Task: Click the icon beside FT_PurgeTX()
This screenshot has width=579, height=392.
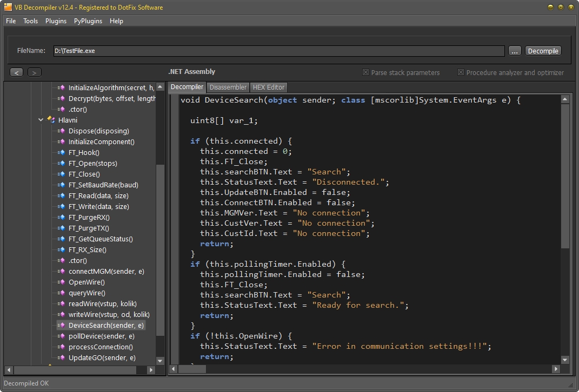Action: (x=61, y=228)
